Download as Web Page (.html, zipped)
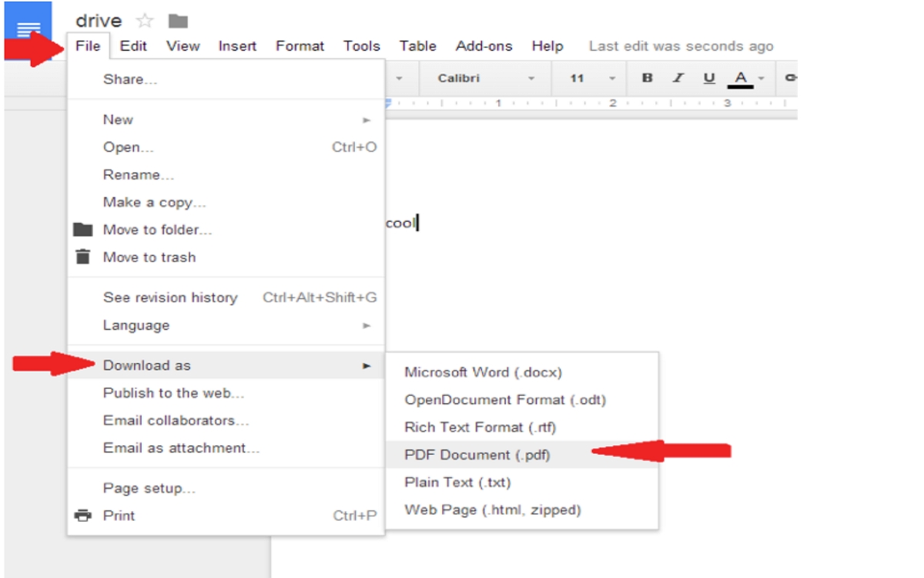924x578 pixels. pyautogui.click(x=521, y=510)
